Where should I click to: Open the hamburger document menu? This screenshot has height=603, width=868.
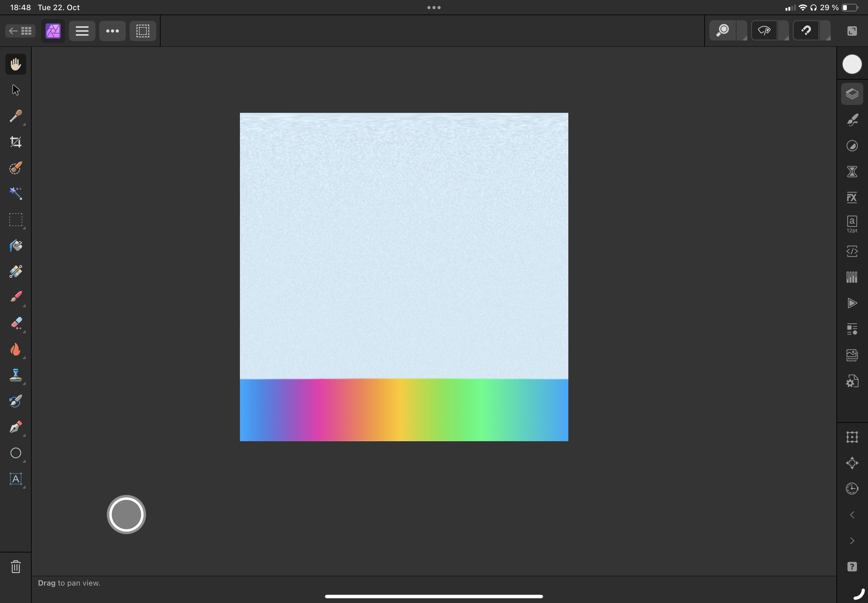pos(82,31)
